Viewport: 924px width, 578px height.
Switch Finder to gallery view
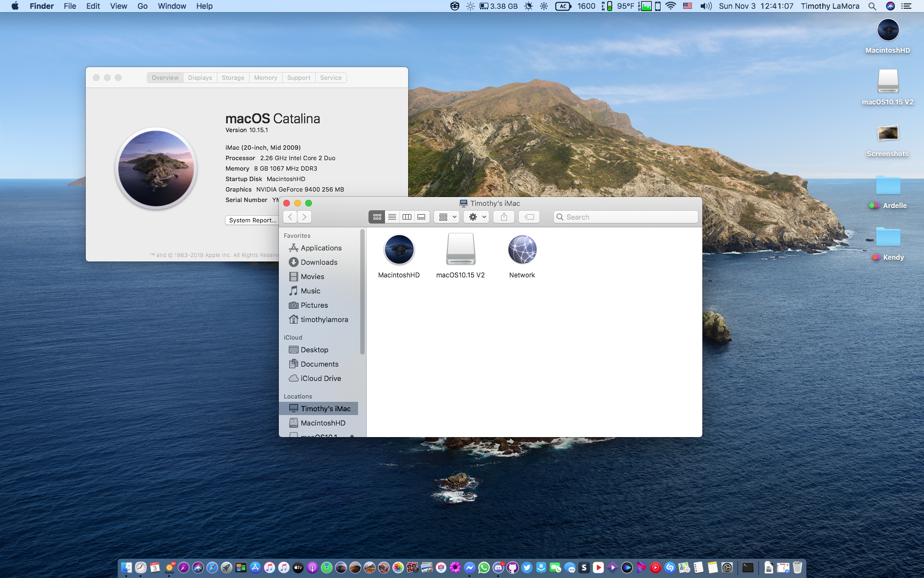tap(421, 217)
